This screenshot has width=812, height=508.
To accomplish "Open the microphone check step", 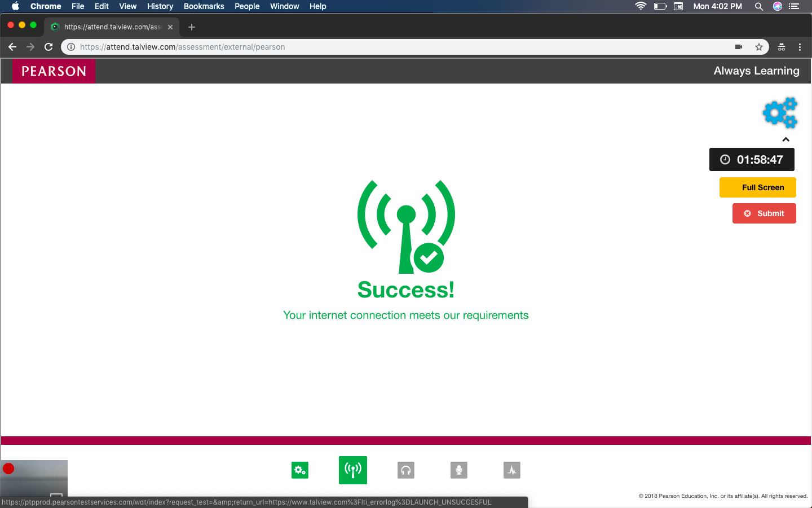I will (x=459, y=470).
